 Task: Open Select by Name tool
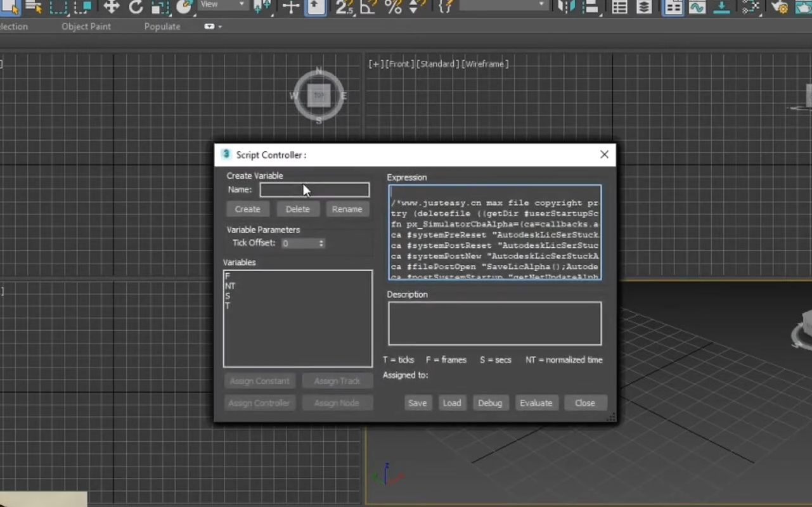point(34,7)
